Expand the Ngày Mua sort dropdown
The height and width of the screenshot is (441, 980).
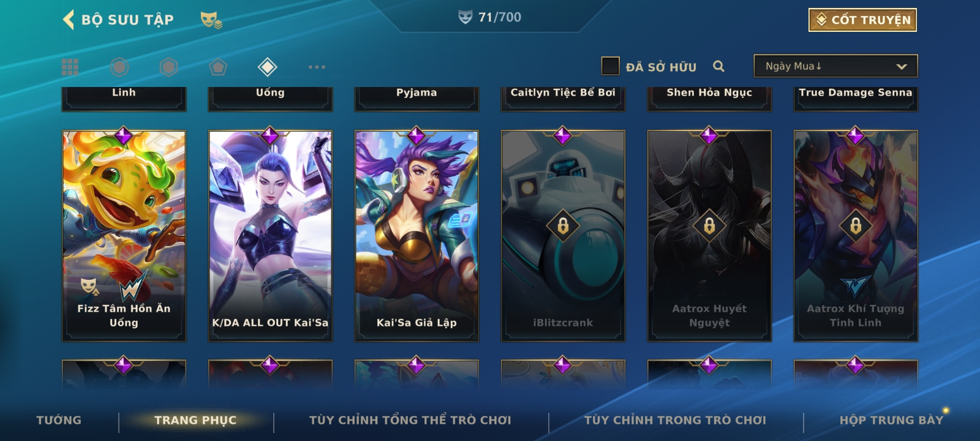[x=835, y=66]
